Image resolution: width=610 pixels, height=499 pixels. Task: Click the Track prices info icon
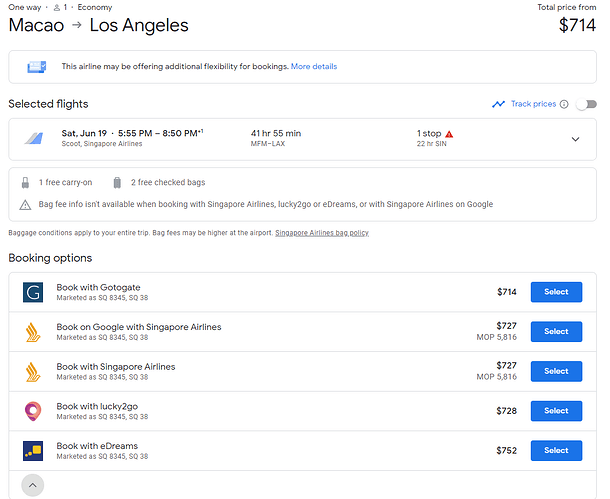point(564,104)
